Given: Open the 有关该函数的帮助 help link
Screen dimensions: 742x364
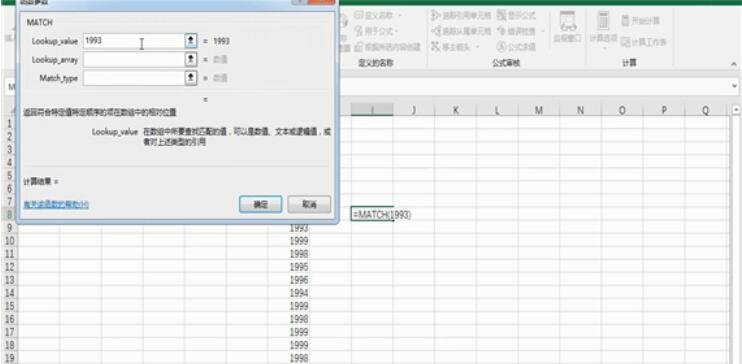Looking at the screenshot, I should pos(56,204).
